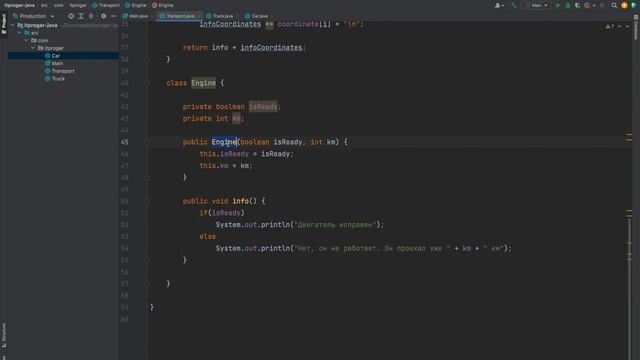
Task: Click line number 45 in the gutter
Action: point(124,142)
